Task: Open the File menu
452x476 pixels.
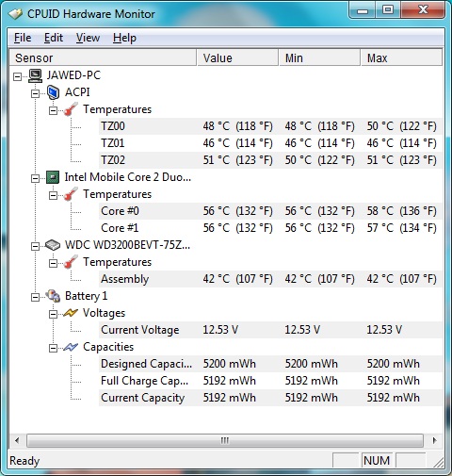Action: [x=23, y=38]
